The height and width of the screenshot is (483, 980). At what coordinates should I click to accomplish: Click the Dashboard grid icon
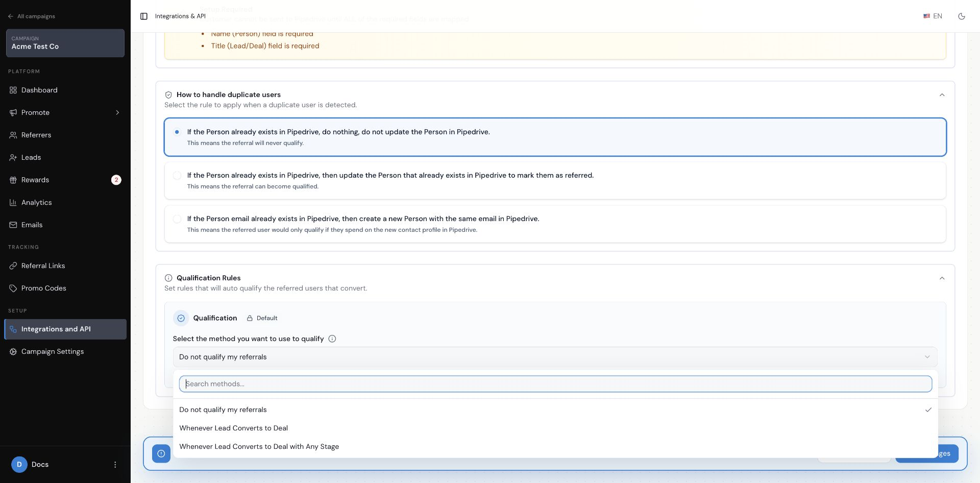tap(13, 90)
